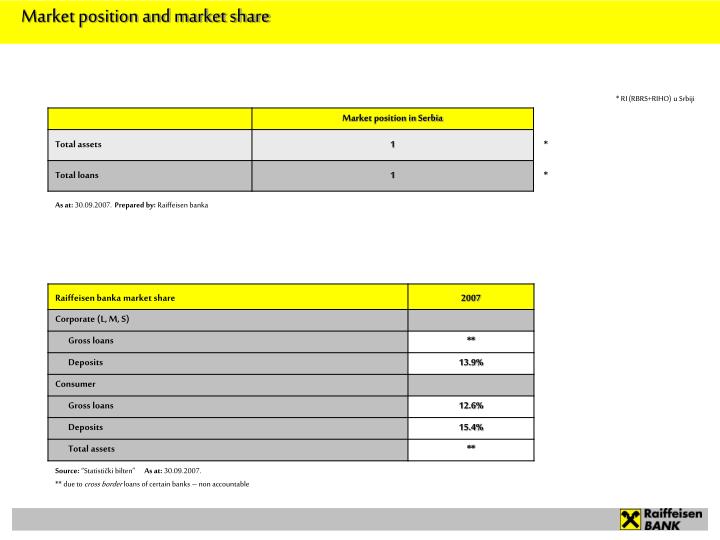
Task: Select the 'Total loans' row label
Action: click(77, 175)
